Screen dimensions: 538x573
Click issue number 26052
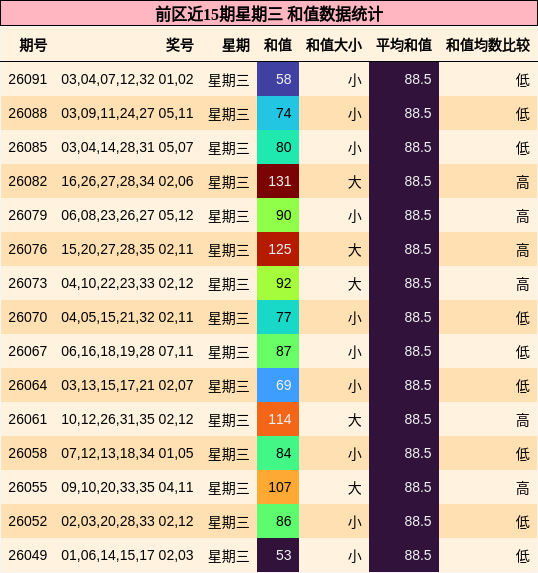pos(28,521)
